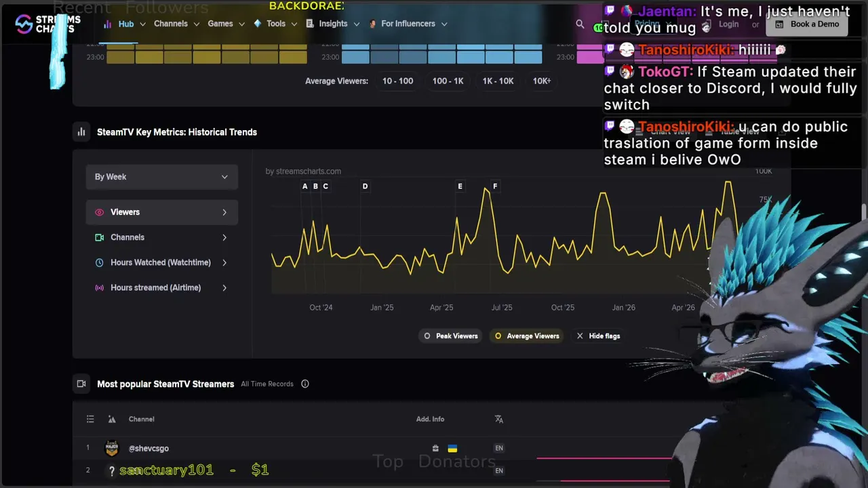Screen dimensions: 868x488
Task: Click the Insights document icon
Action: pyautogui.click(x=310, y=24)
